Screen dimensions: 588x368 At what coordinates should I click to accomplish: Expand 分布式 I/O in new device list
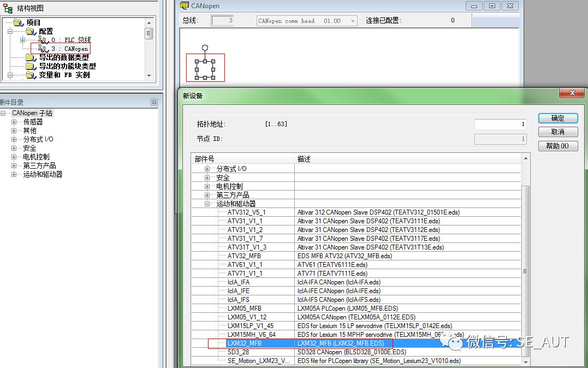207,169
